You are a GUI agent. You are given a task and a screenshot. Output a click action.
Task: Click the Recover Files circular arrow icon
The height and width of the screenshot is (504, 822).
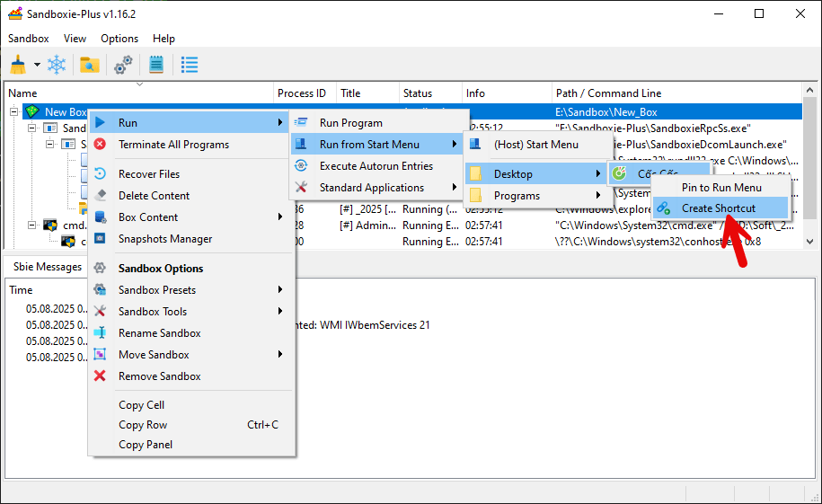click(100, 173)
